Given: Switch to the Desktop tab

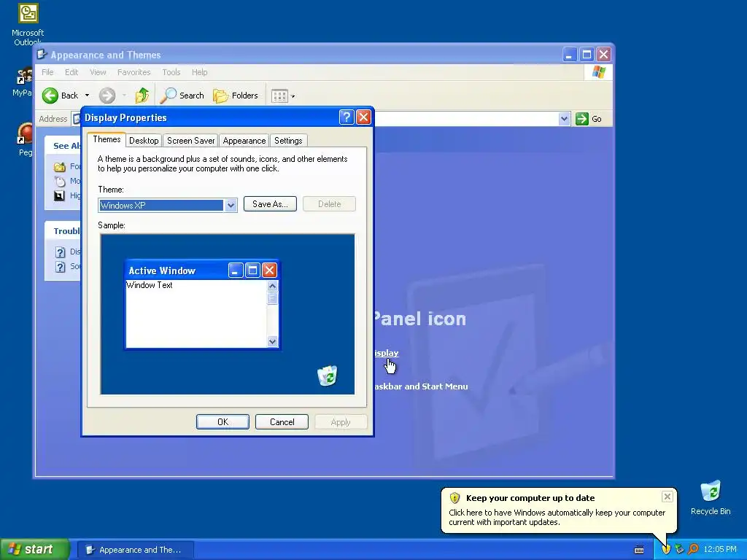Looking at the screenshot, I should [144, 141].
